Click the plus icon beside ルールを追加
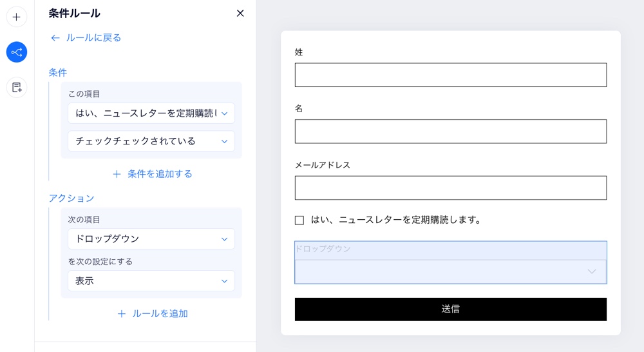Screen dimensions: 644x352 pyautogui.click(x=122, y=314)
